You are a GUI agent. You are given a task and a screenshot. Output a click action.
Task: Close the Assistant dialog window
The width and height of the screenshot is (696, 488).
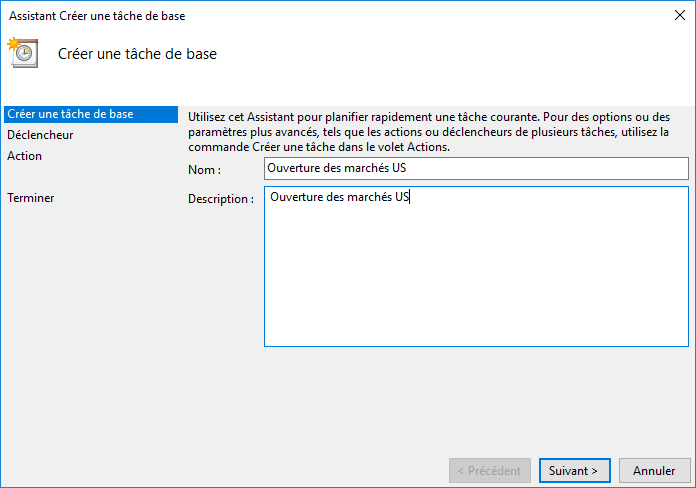pos(680,16)
